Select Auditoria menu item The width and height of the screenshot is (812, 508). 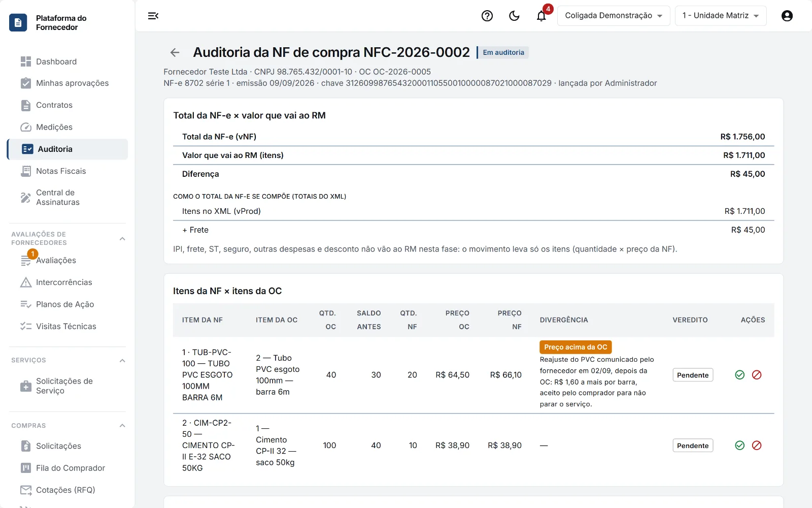pos(67,149)
